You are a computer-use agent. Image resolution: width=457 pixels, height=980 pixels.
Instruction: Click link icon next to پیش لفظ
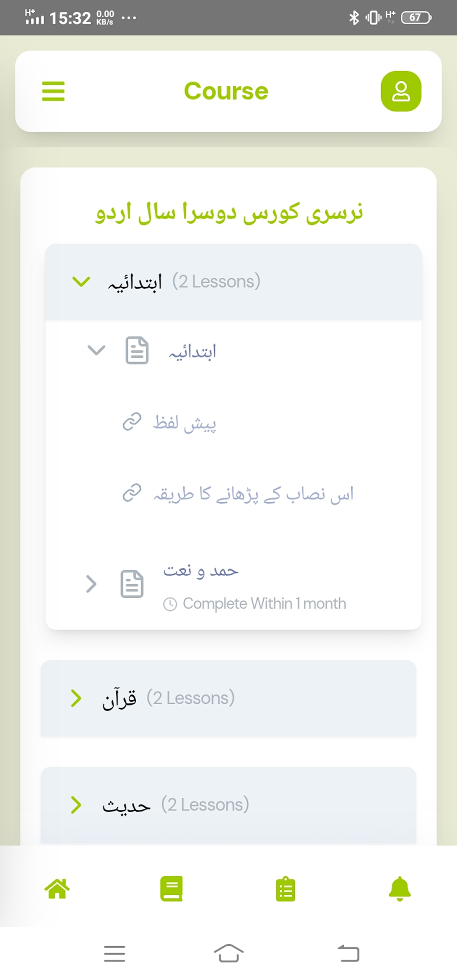[x=132, y=421]
